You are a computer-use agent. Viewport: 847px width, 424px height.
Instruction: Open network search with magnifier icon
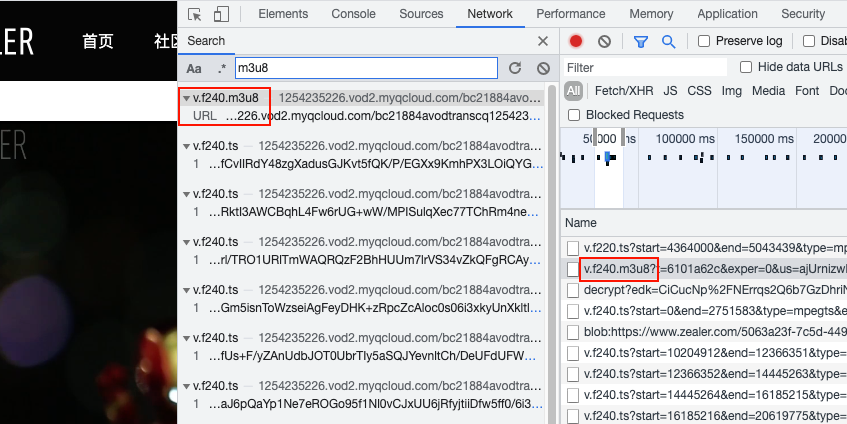pos(668,41)
